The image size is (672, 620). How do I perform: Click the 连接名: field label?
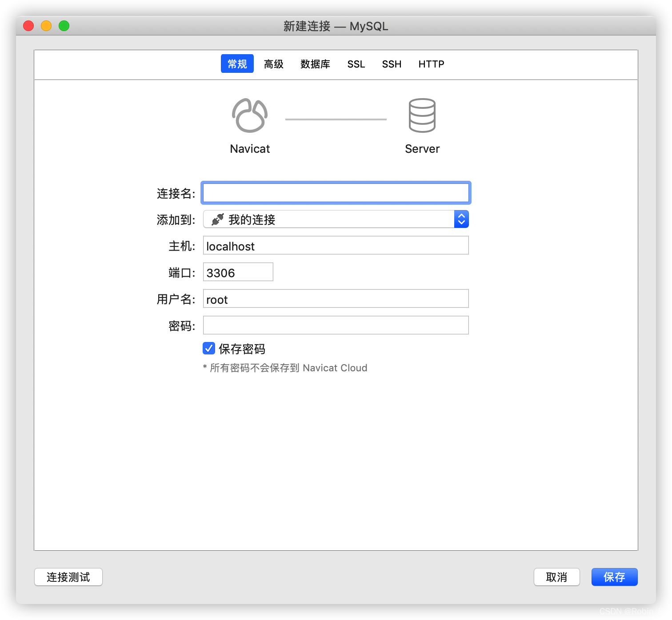tap(176, 194)
